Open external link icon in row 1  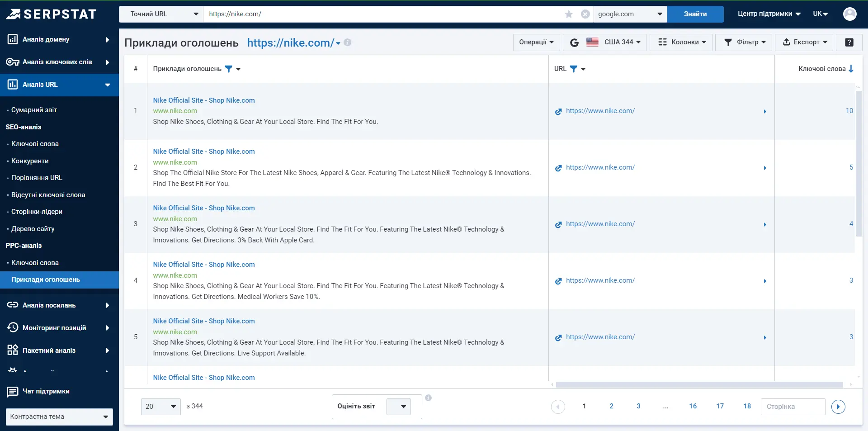(558, 111)
